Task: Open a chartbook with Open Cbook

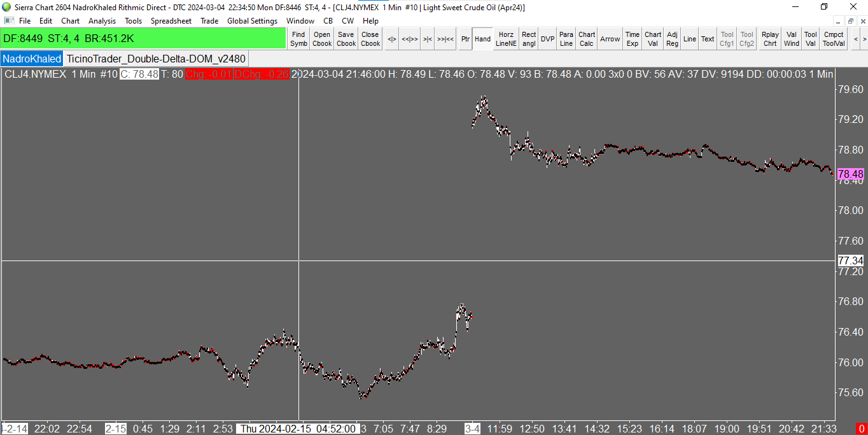Action: click(322, 39)
